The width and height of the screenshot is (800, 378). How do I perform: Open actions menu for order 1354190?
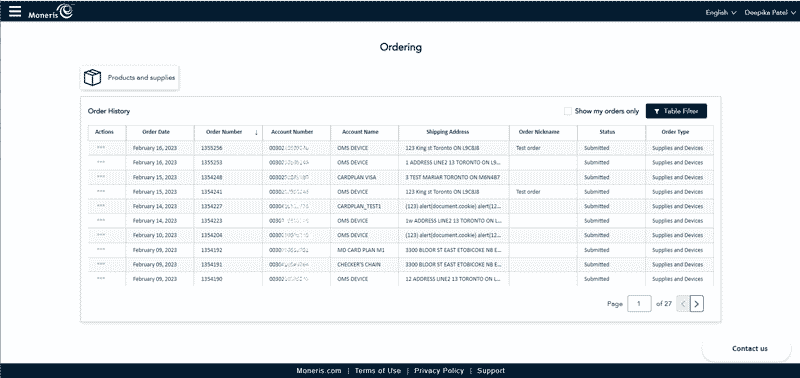point(101,279)
